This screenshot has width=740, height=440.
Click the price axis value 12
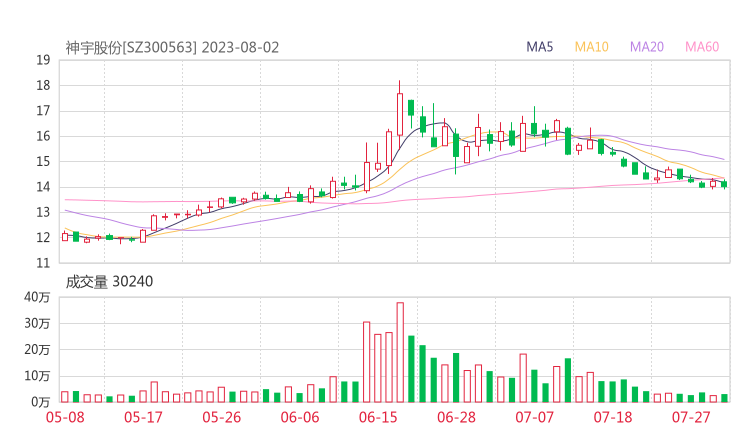coord(43,237)
